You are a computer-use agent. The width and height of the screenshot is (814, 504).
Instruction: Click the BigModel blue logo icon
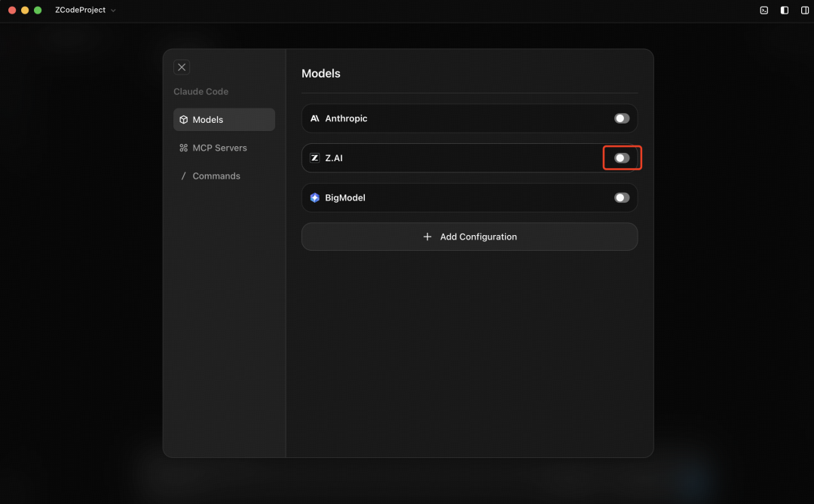click(x=314, y=198)
